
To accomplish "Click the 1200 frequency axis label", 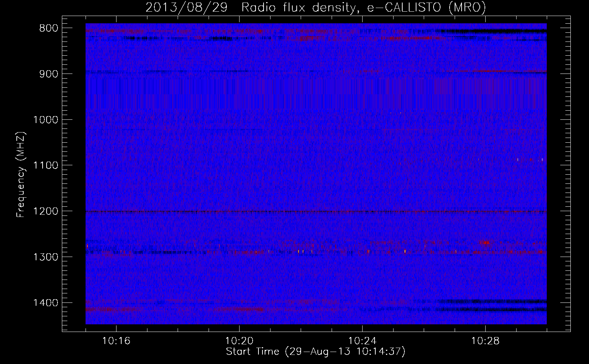I will 46,211.
